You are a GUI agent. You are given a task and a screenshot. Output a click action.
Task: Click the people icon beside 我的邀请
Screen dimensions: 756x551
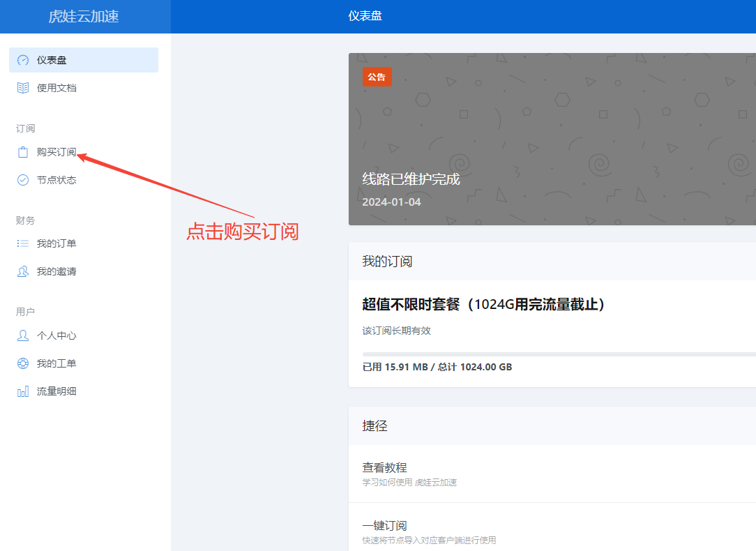[x=23, y=271]
